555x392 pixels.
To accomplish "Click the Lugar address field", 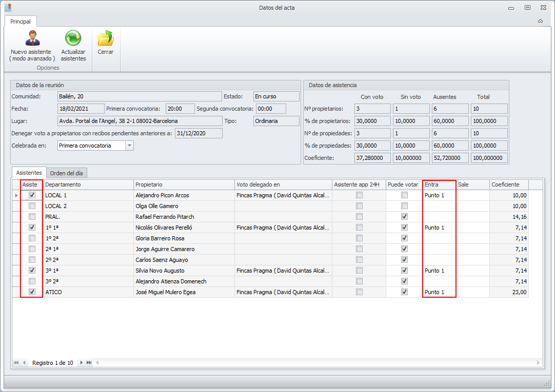I will point(139,121).
